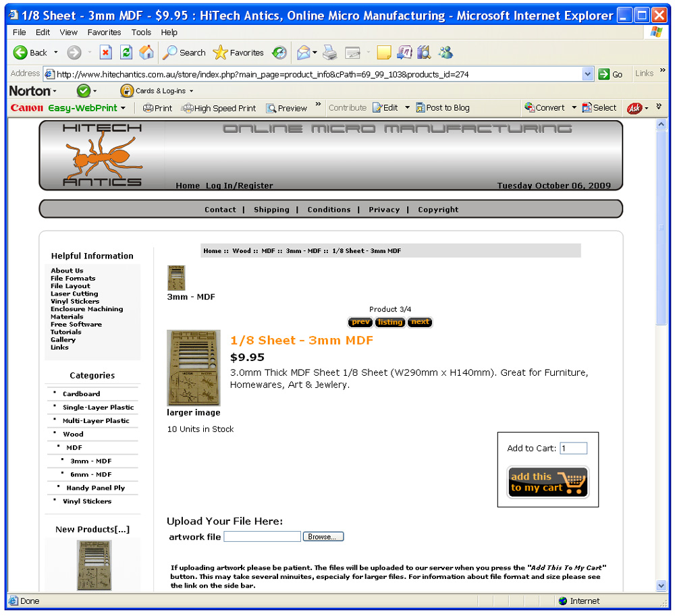Expand the Edit toolbar dropdown arrow
This screenshot has height=616, width=675.
point(407,107)
